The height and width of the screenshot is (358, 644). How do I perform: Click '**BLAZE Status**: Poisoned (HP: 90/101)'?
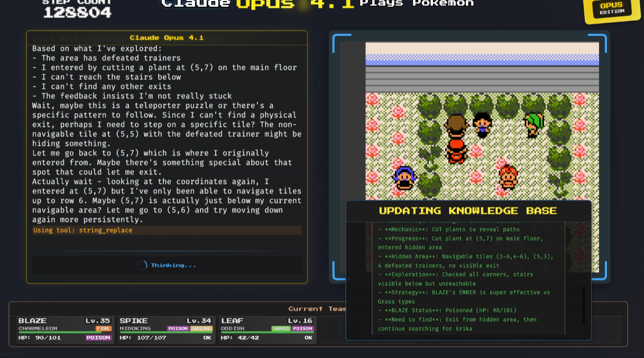point(447,310)
